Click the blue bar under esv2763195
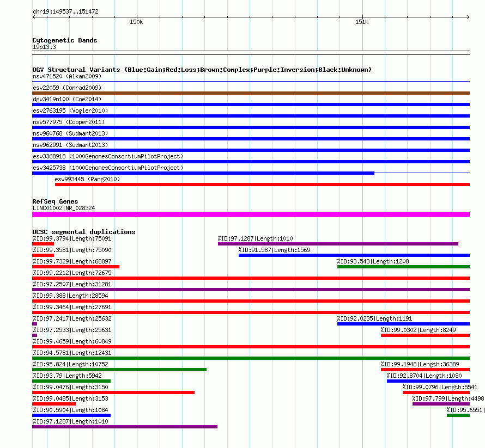The height and width of the screenshot is (448, 485). point(251,116)
